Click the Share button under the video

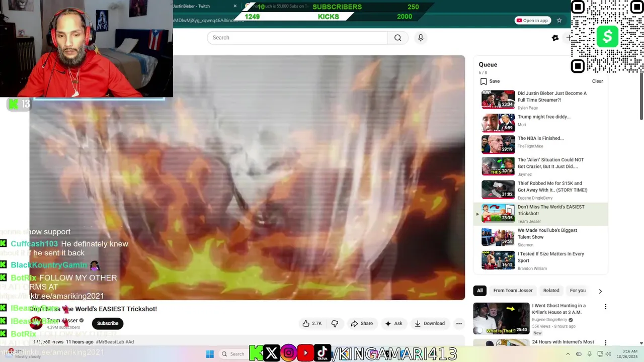[362, 323]
